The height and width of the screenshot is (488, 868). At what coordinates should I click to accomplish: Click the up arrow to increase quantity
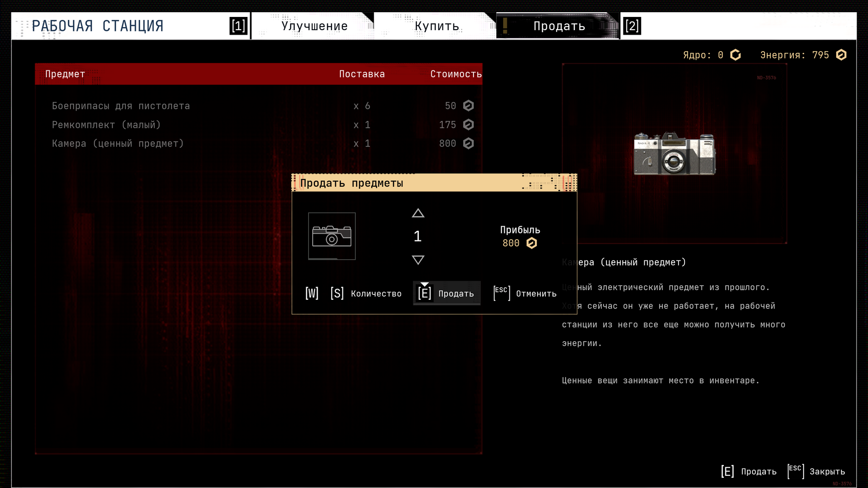(418, 213)
